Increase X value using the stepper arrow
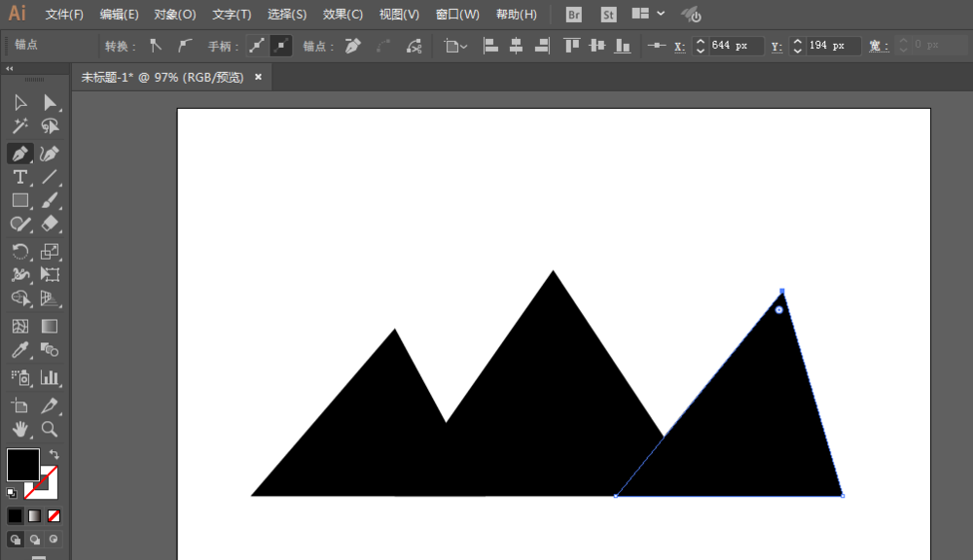Screen dimensions: 973x560 [699, 40]
